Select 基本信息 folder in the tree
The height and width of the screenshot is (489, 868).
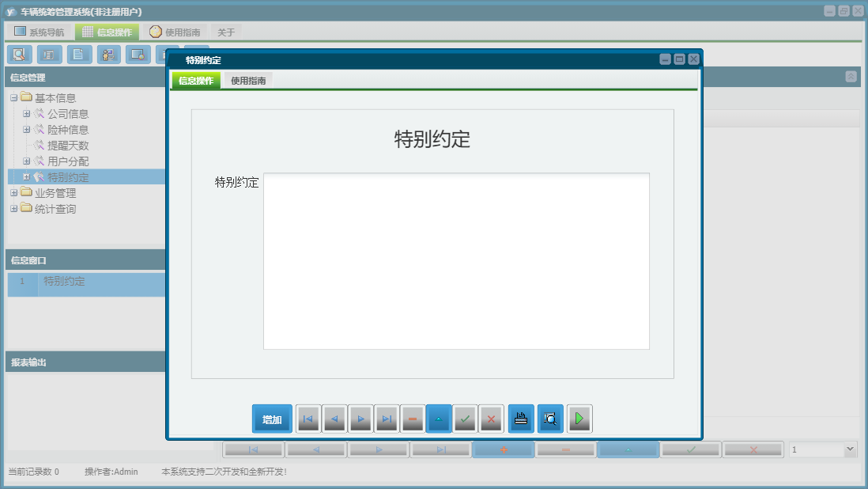(55, 98)
